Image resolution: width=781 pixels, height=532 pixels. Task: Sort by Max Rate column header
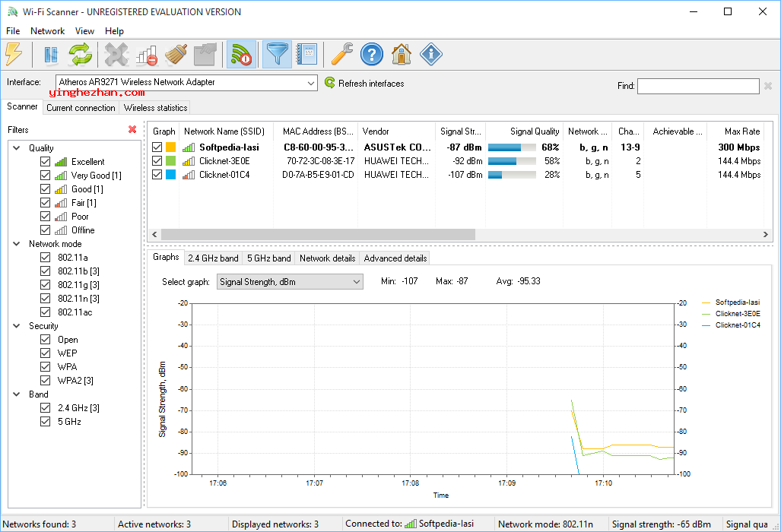click(x=735, y=131)
